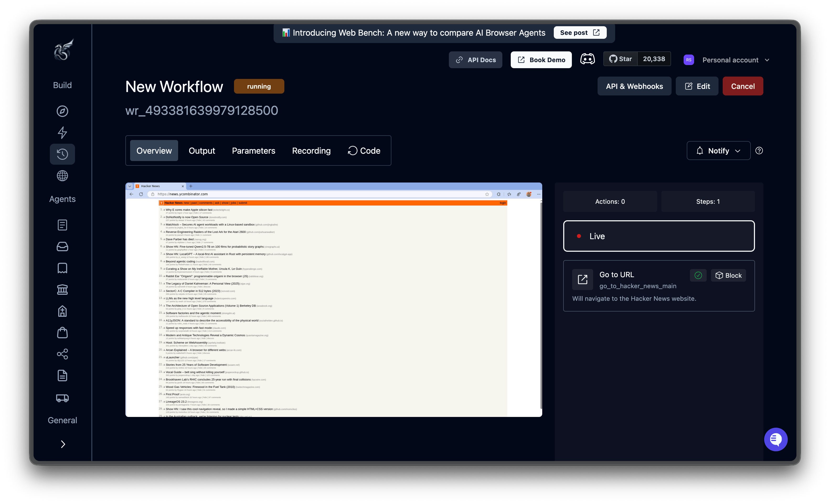Open the globe Browsers icon in sidebar

62,176
